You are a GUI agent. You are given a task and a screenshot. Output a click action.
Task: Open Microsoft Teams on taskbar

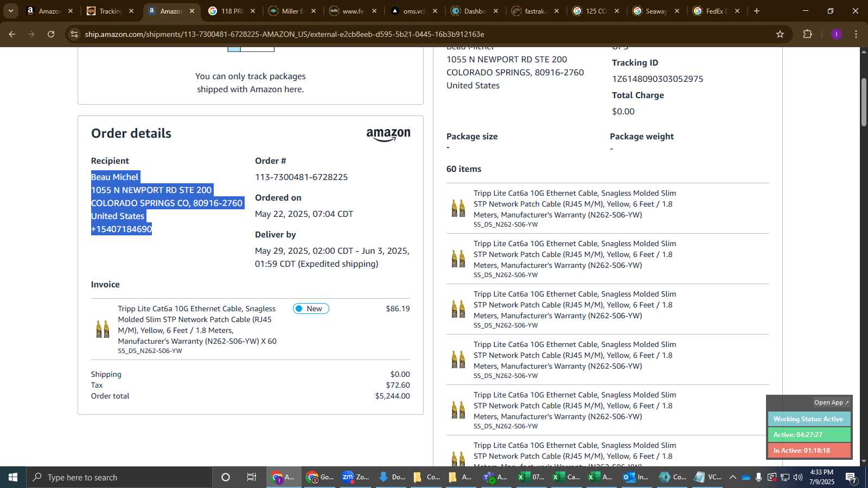pyautogui.click(x=496, y=477)
